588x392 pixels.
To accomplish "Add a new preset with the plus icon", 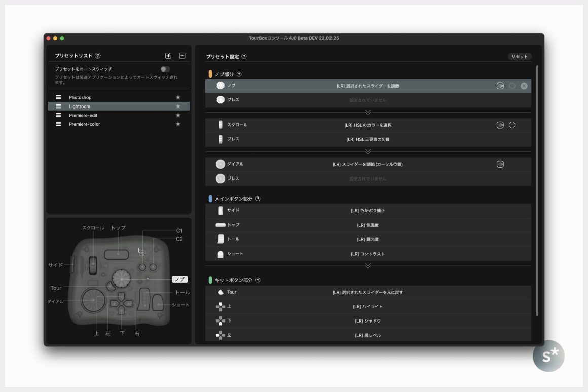I will [x=182, y=56].
